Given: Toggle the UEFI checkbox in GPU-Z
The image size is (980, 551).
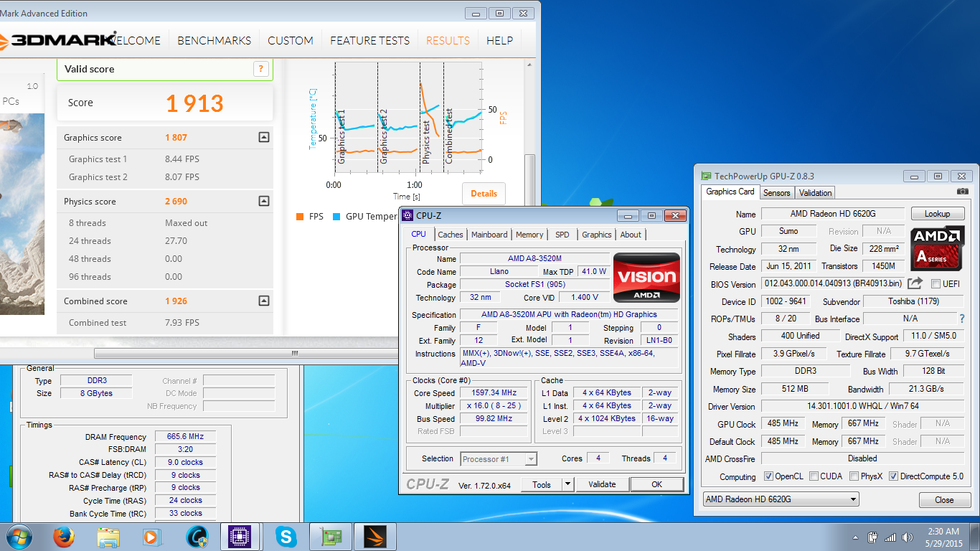Looking at the screenshot, I should pos(936,284).
